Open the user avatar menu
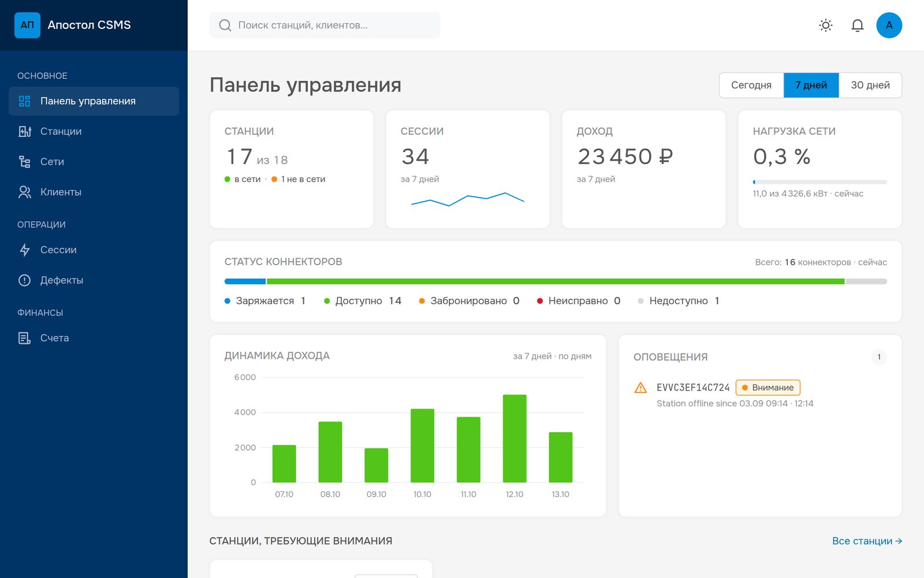The image size is (924, 578). tap(889, 25)
